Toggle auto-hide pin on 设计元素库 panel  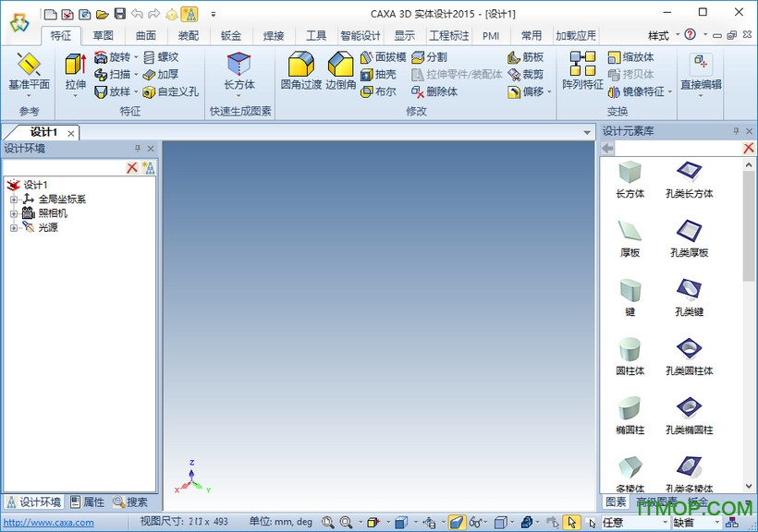(x=736, y=131)
